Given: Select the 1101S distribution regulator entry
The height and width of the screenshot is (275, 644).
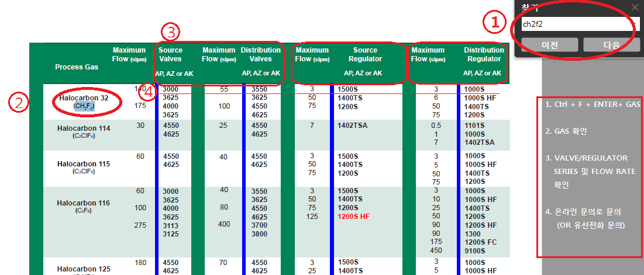Looking at the screenshot, I should (x=474, y=126).
